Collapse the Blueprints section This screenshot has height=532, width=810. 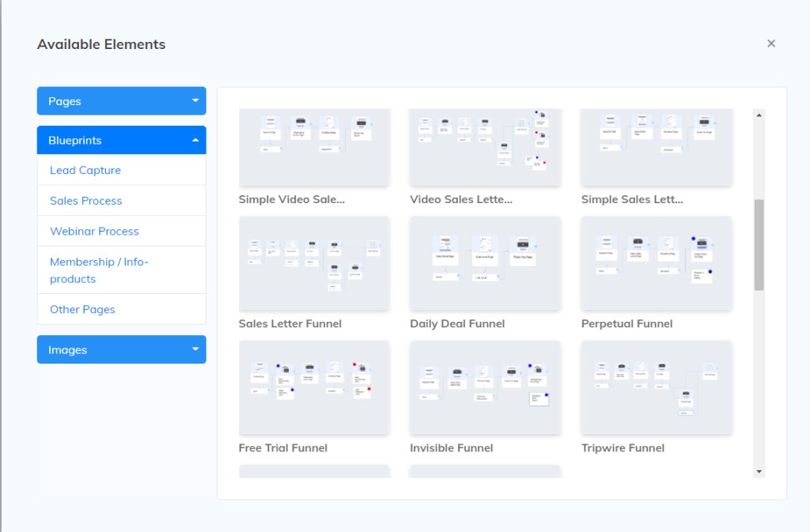(x=121, y=140)
